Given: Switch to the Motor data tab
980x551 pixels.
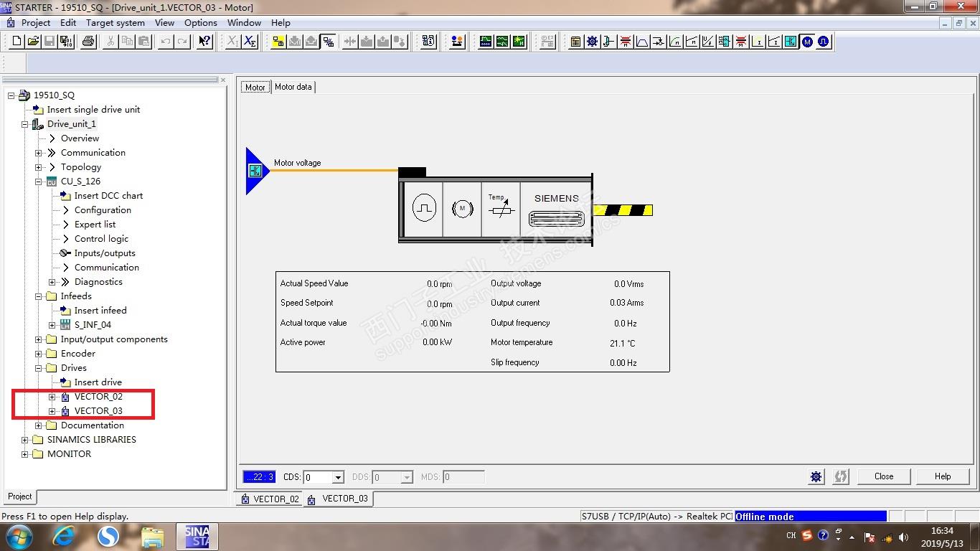Looking at the screenshot, I should (x=293, y=87).
